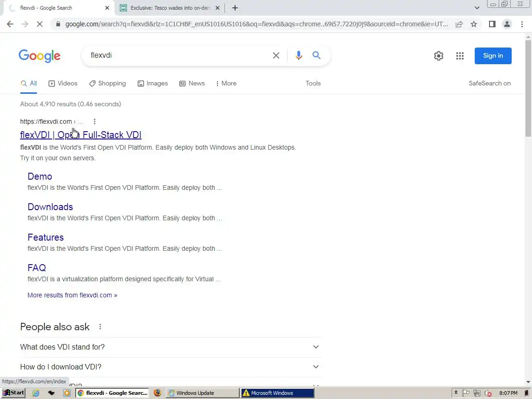Open Google apps grid

[x=460, y=56]
